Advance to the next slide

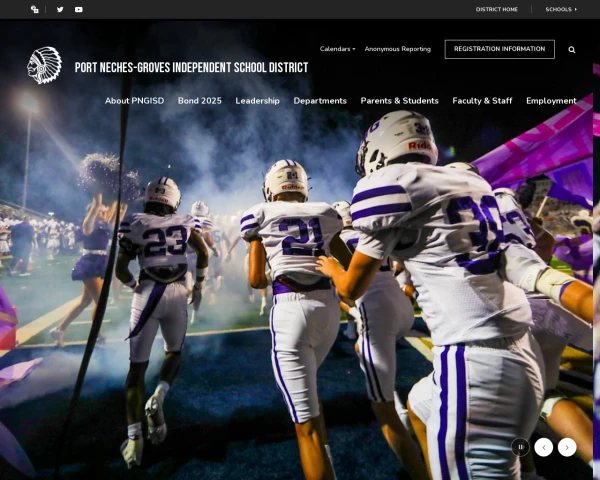(x=567, y=447)
